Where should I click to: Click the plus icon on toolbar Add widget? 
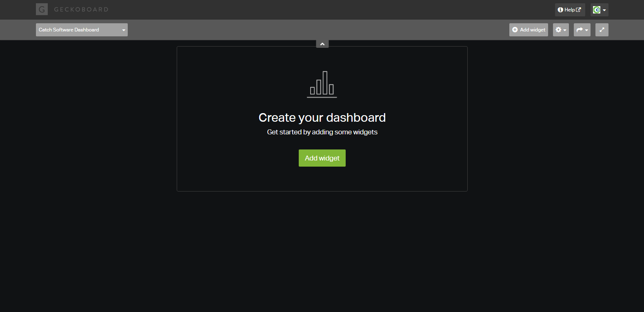pos(515,30)
